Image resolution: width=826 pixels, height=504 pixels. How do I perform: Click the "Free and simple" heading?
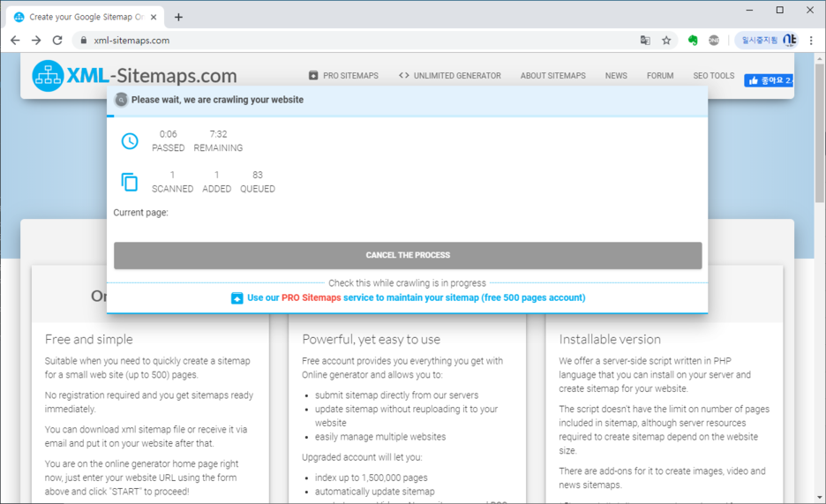pyautogui.click(x=88, y=339)
